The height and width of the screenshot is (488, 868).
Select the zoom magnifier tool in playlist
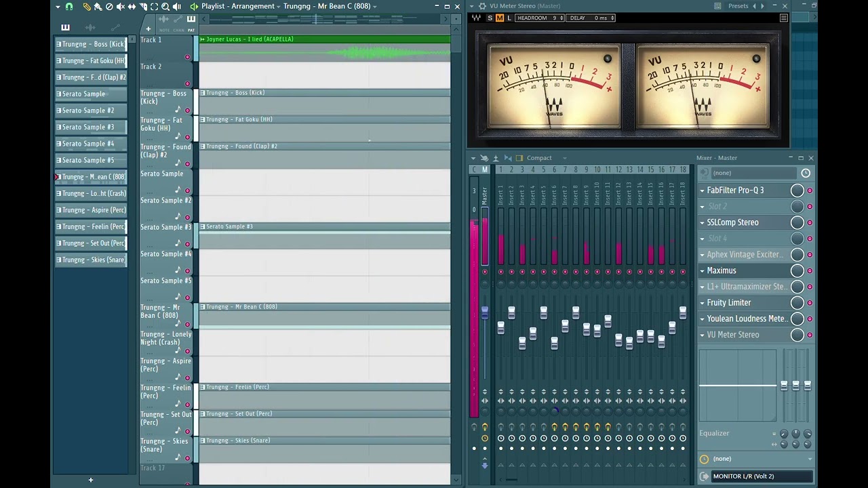click(165, 6)
